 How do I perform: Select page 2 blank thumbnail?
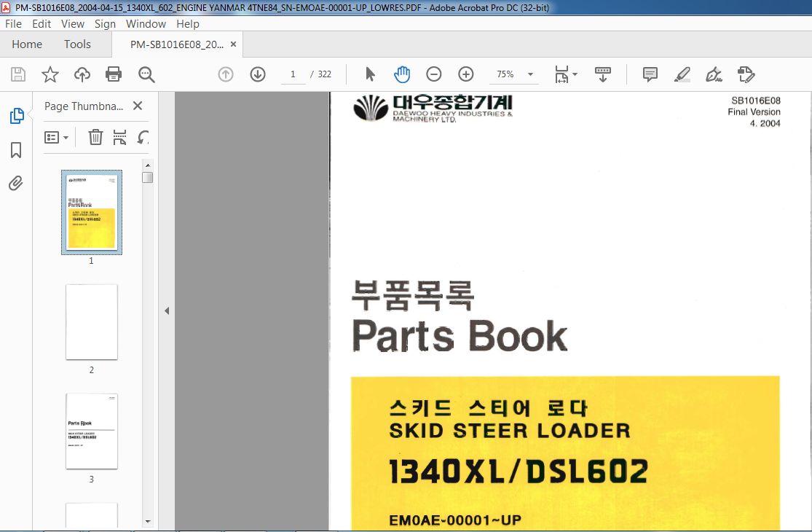coord(92,321)
